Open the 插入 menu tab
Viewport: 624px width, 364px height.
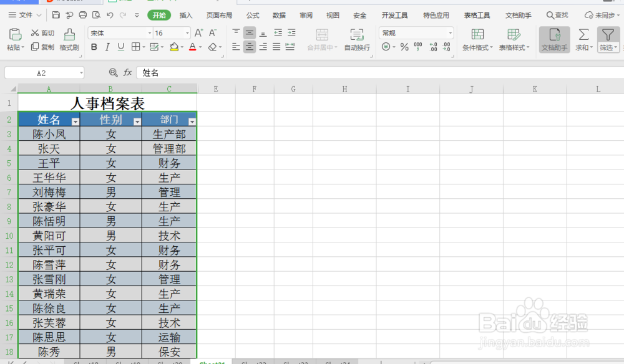(185, 15)
